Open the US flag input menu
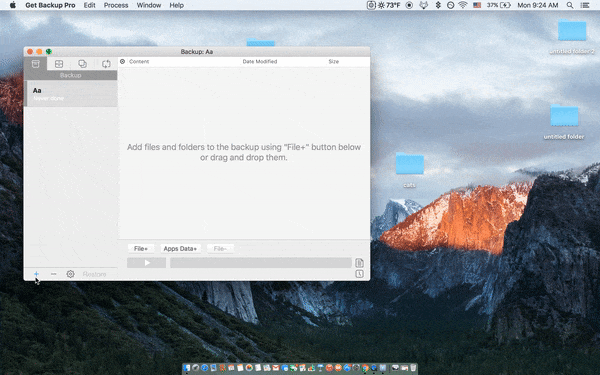 (x=477, y=5)
